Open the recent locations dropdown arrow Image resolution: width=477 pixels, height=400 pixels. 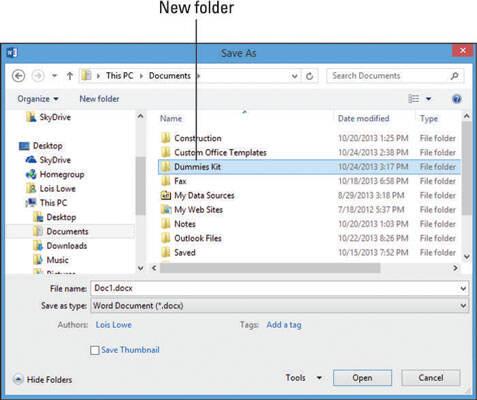[54, 76]
